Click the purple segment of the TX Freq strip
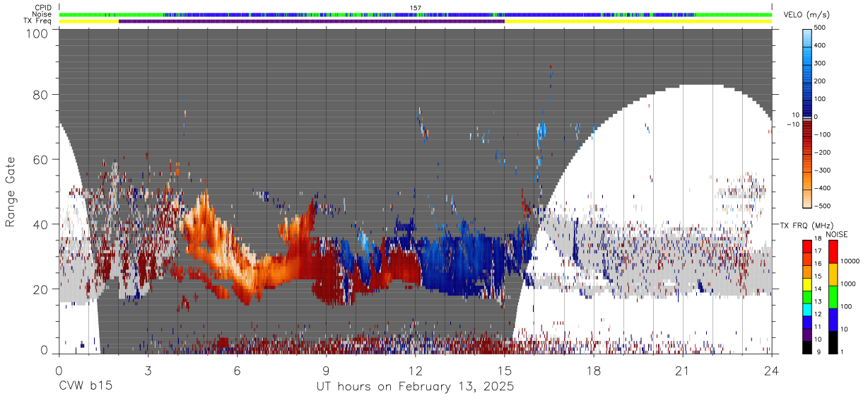The width and height of the screenshot is (868, 401). (x=312, y=21)
